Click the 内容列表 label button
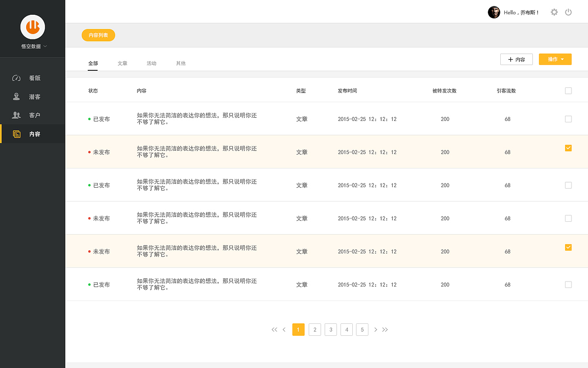Viewport: 588px width, 368px height. (x=98, y=35)
